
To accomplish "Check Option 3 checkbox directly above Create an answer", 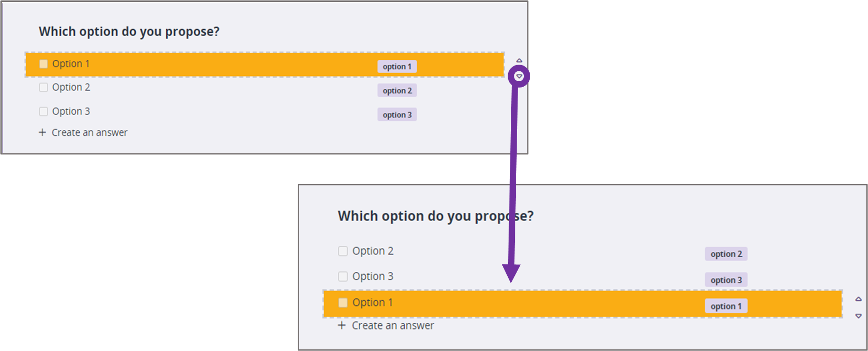I will click(x=44, y=111).
